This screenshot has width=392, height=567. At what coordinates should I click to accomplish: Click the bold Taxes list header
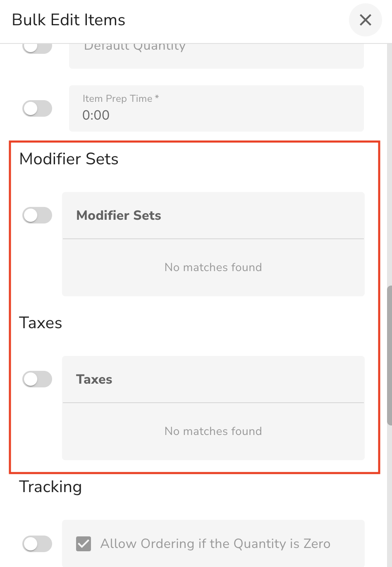click(94, 380)
